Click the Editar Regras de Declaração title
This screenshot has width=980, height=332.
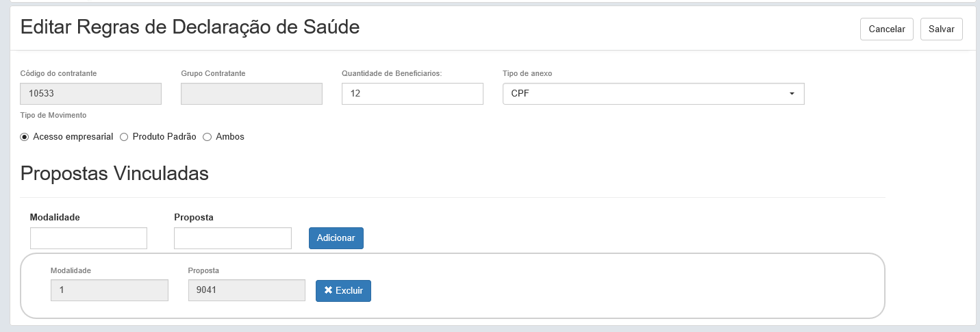190,27
